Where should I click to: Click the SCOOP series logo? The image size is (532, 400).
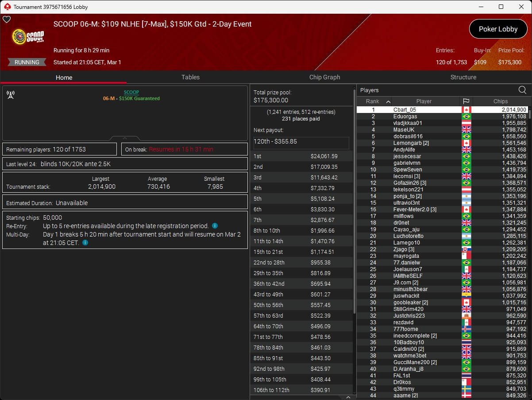click(28, 37)
